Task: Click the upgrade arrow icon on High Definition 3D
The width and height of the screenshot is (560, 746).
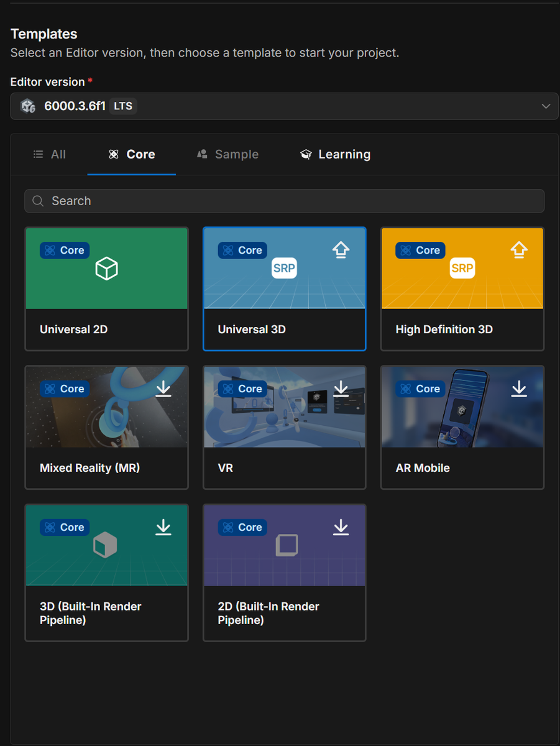Action: (x=519, y=250)
